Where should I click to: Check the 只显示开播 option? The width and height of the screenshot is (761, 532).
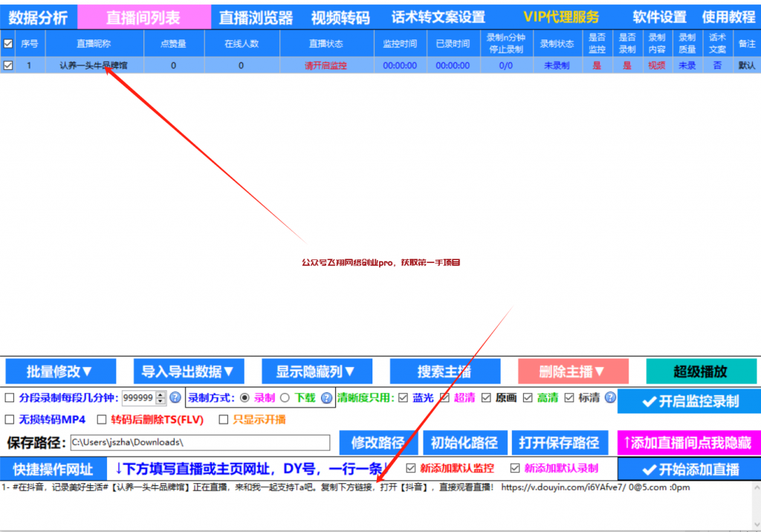224,420
